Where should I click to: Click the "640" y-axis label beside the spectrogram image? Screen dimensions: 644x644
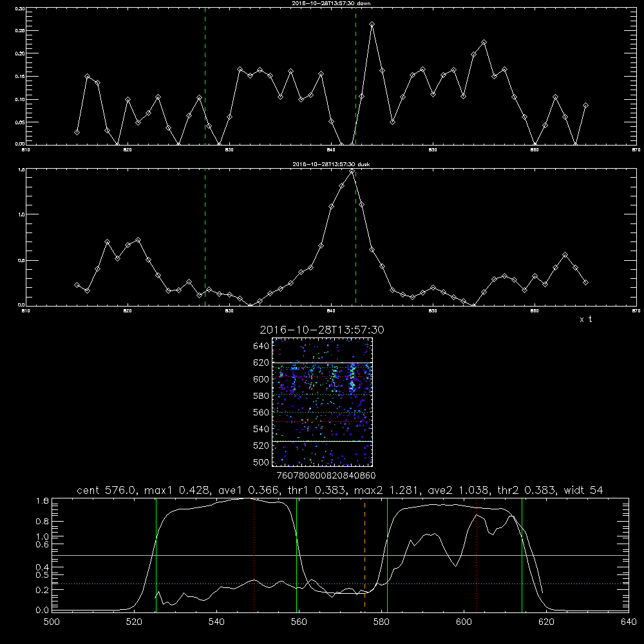pyautogui.click(x=261, y=346)
